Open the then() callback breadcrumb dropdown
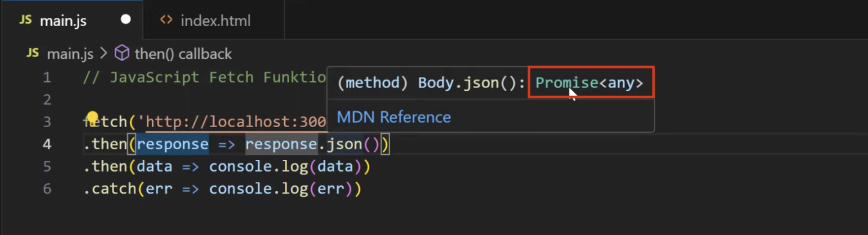This screenshot has height=235, width=868. coord(183,54)
